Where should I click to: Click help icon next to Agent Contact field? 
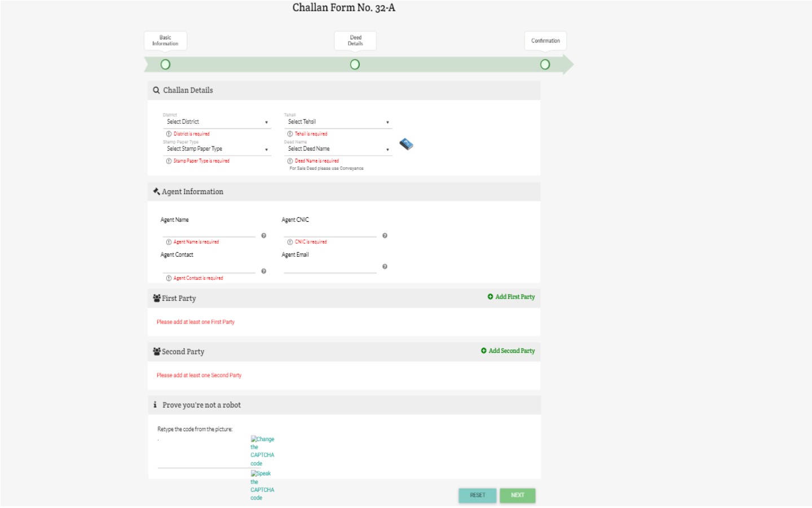pos(263,271)
